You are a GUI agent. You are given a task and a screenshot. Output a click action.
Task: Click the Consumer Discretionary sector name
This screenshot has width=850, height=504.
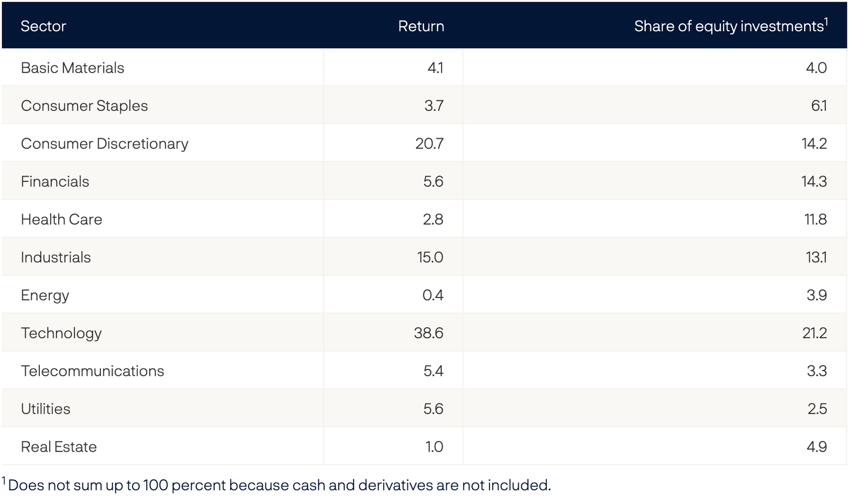(x=104, y=144)
